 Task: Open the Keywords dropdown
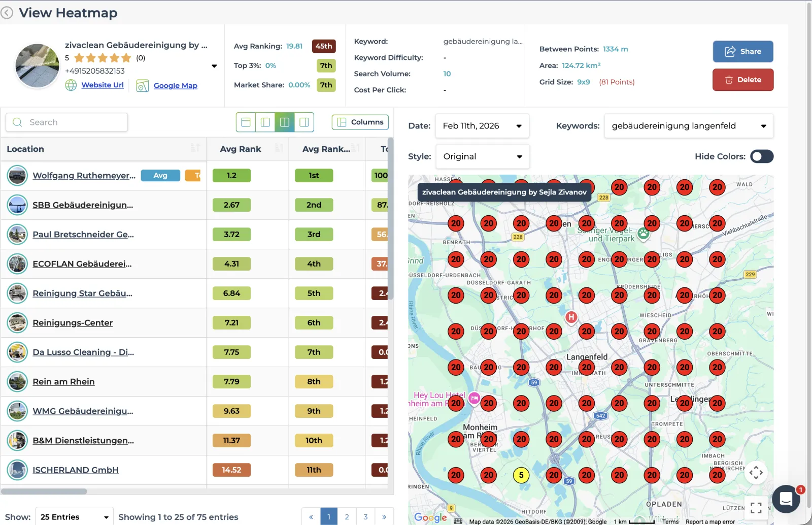coord(689,126)
